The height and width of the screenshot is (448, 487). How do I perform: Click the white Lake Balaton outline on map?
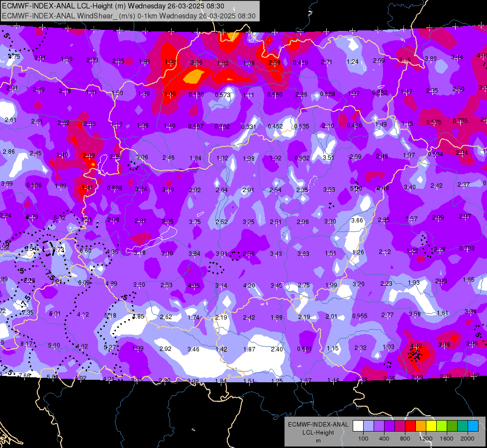coord(152,239)
